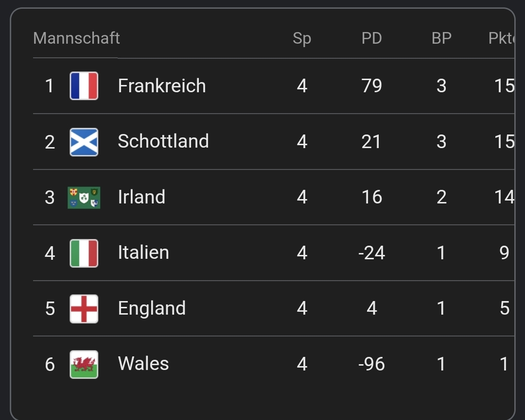Open the Schottland team link
Viewport: 525px width, 420px height.
163,141
